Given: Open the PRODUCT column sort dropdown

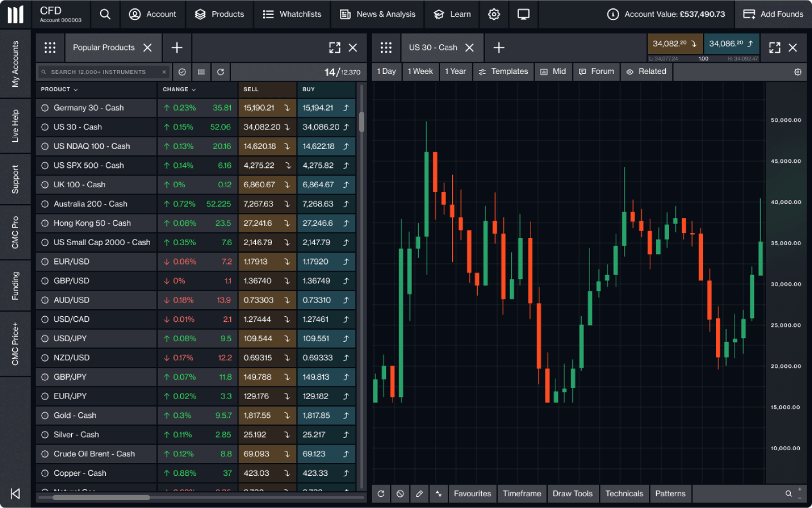Looking at the screenshot, I should 59,89.
